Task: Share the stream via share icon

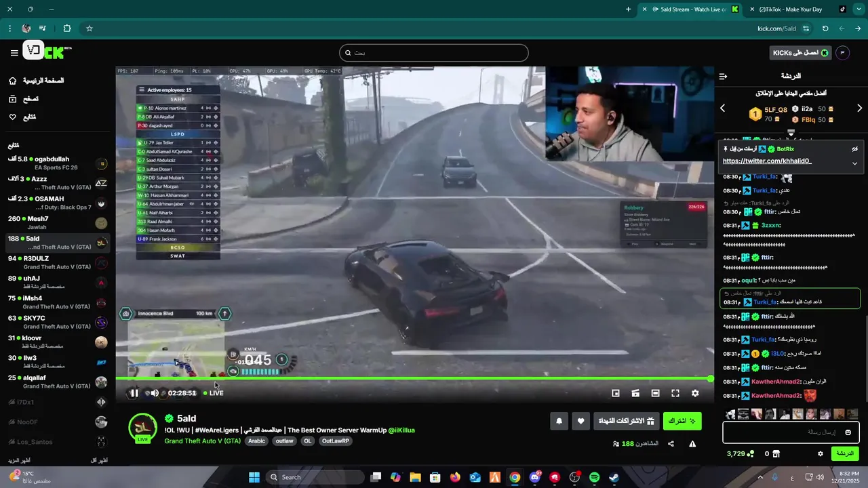Action: click(671, 444)
